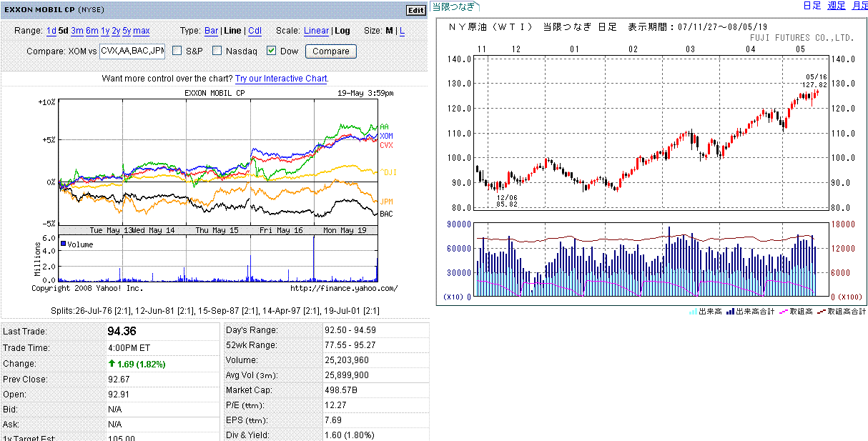
Task: Set range to max
Action: (x=142, y=31)
